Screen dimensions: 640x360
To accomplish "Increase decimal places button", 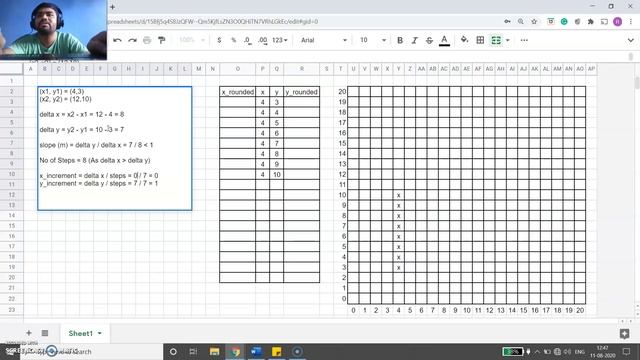I will tap(262, 40).
